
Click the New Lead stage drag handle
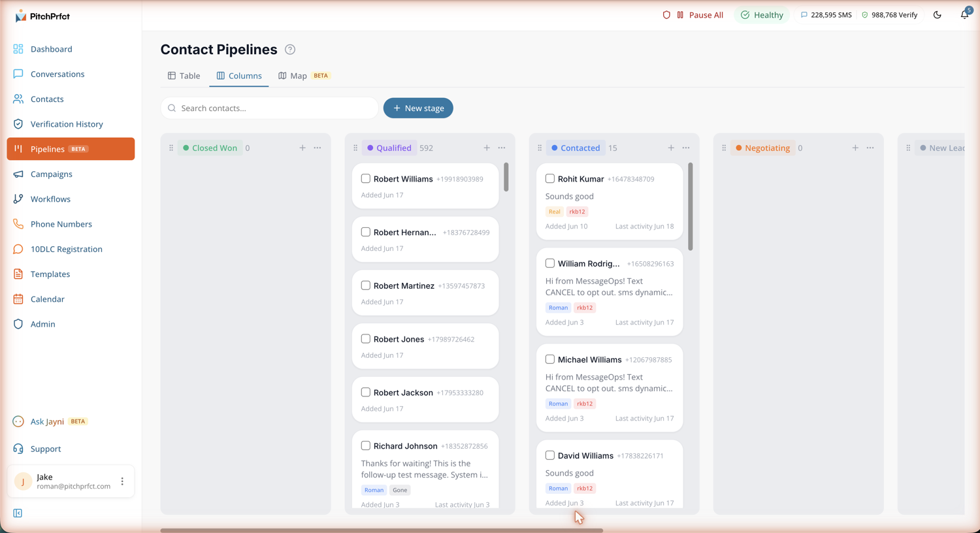point(908,148)
